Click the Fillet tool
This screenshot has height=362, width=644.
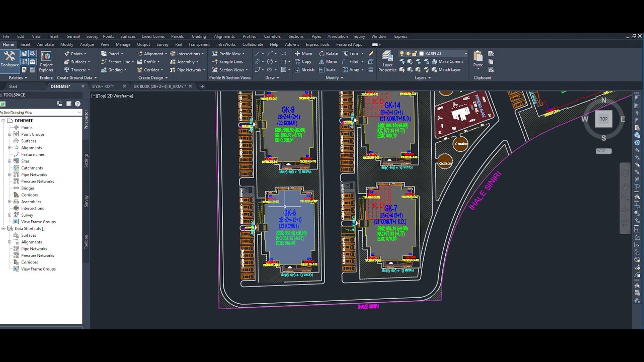pyautogui.click(x=351, y=62)
